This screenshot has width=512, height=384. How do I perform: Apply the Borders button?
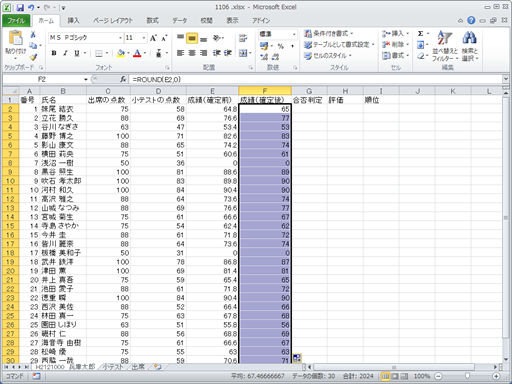click(x=99, y=53)
